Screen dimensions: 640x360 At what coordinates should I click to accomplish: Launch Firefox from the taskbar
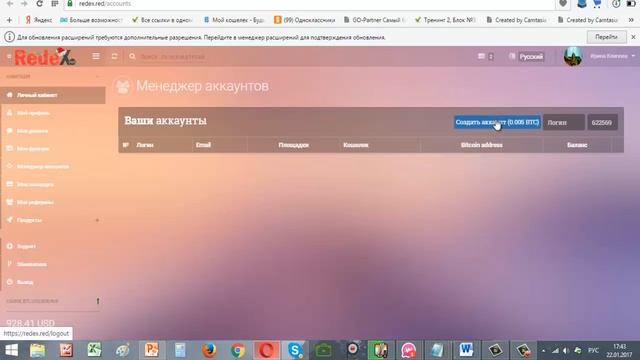pos(209,350)
